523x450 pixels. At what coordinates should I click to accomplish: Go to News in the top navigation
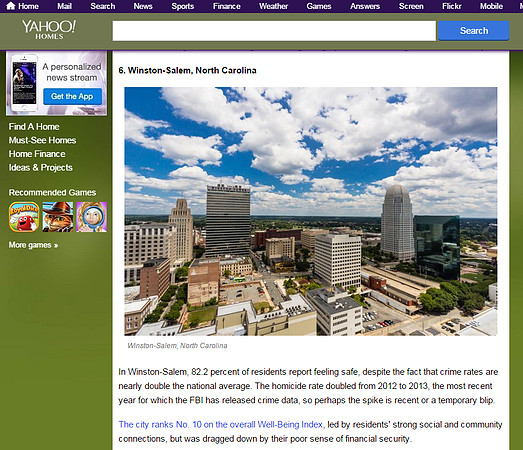143,6
